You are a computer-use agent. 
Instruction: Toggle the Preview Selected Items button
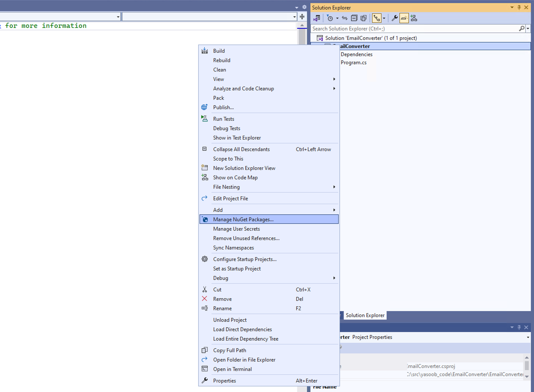point(363,18)
